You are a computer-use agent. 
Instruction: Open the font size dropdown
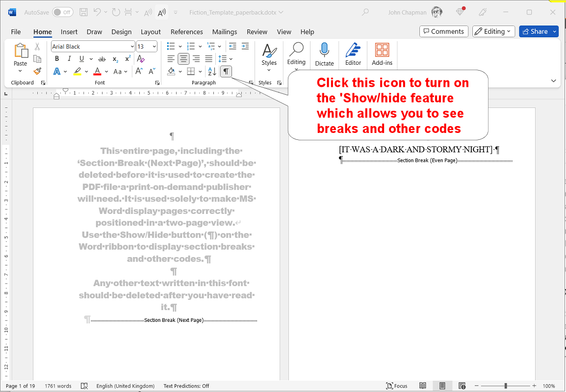click(154, 47)
